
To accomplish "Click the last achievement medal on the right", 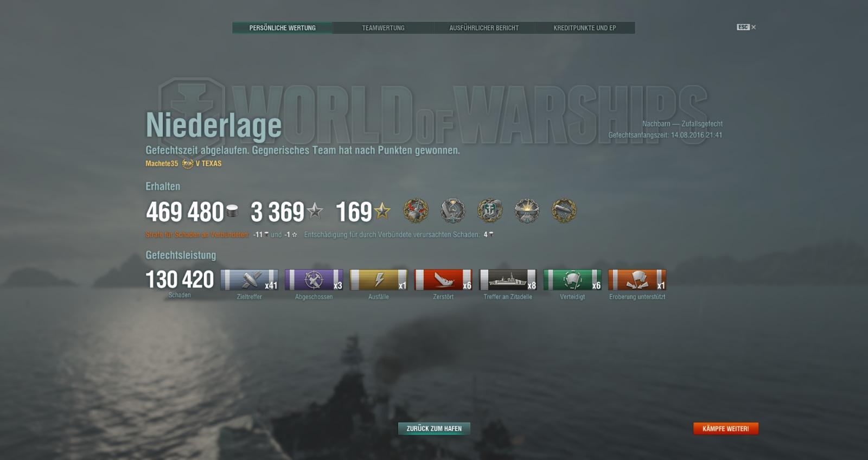I will tap(564, 210).
